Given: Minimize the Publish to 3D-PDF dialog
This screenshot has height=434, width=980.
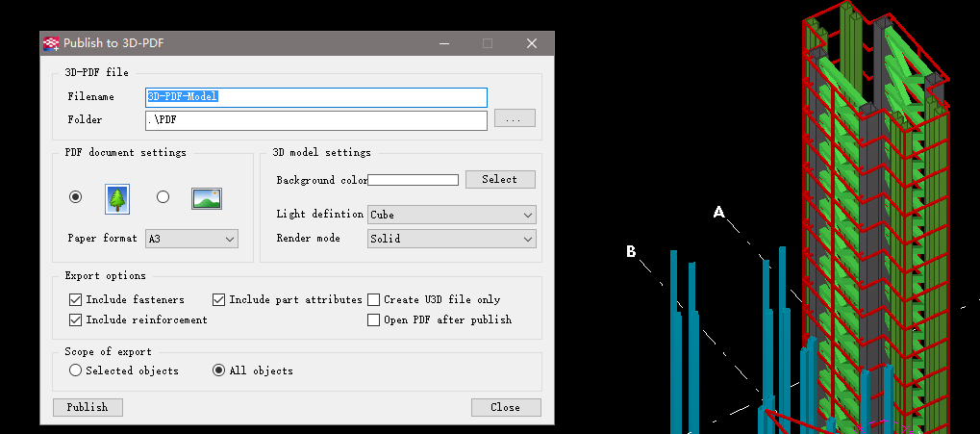Looking at the screenshot, I should pyautogui.click(x=444, y=43).
